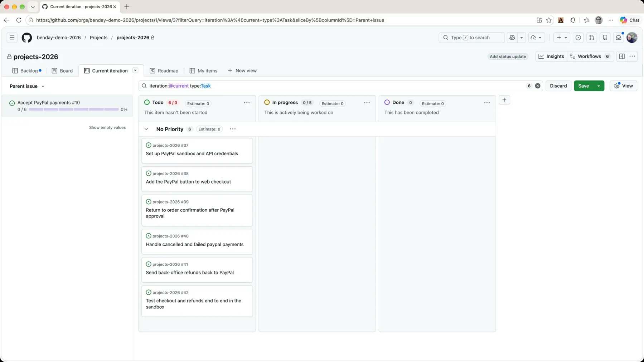Open Current iteration view options dropdown

click(135, 70)
